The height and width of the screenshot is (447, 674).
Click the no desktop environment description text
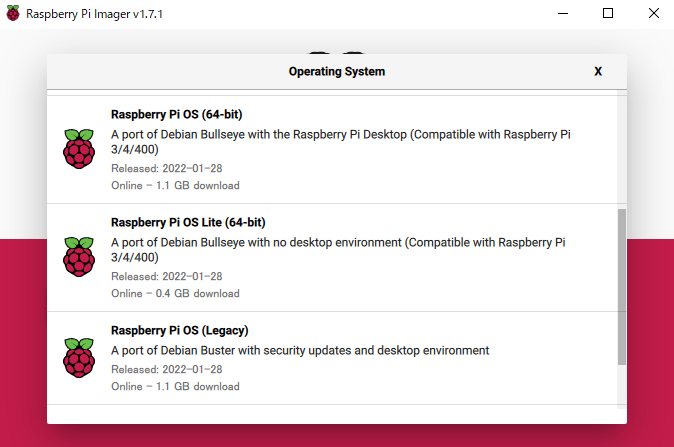click(x=338, y=249)
